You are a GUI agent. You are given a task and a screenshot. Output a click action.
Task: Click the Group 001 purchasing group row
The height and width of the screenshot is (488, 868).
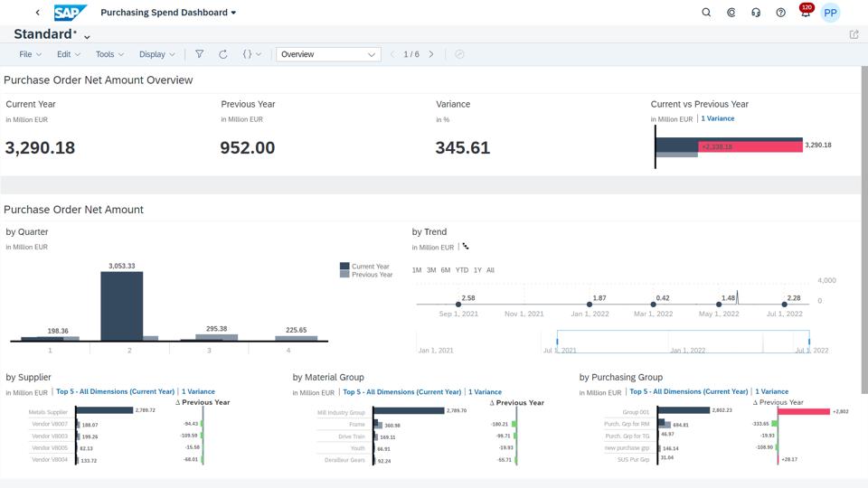coord(684,410)
